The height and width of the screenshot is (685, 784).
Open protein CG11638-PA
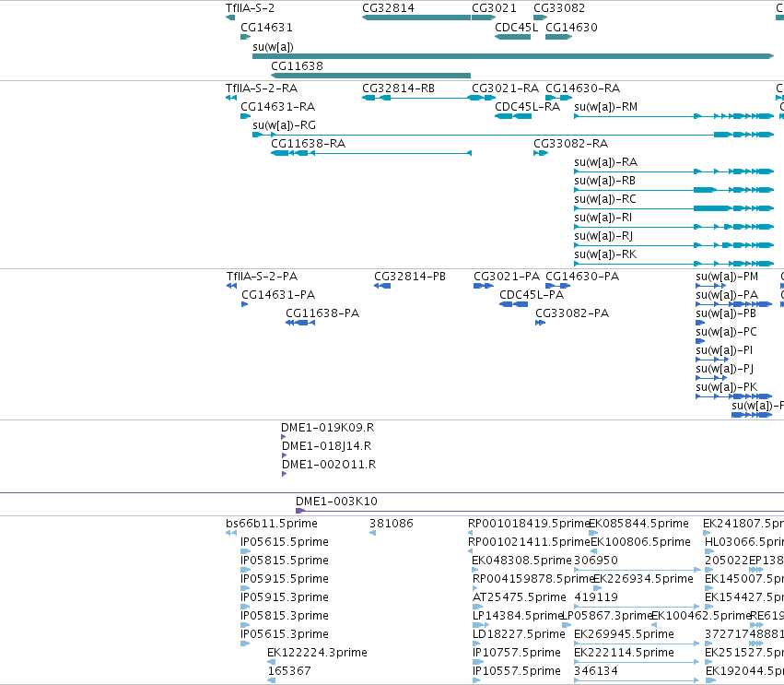pos(322,313)
